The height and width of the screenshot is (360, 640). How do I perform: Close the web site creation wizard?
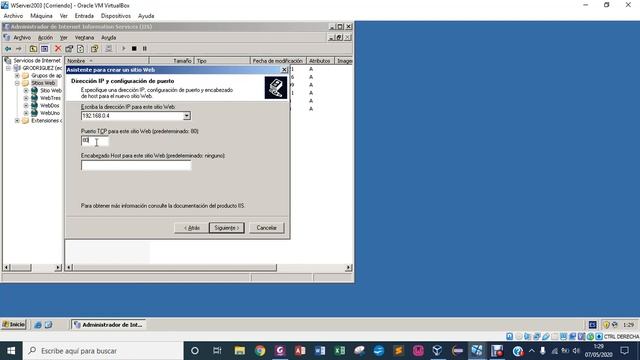pyautogui.click(x=284, y=70)
